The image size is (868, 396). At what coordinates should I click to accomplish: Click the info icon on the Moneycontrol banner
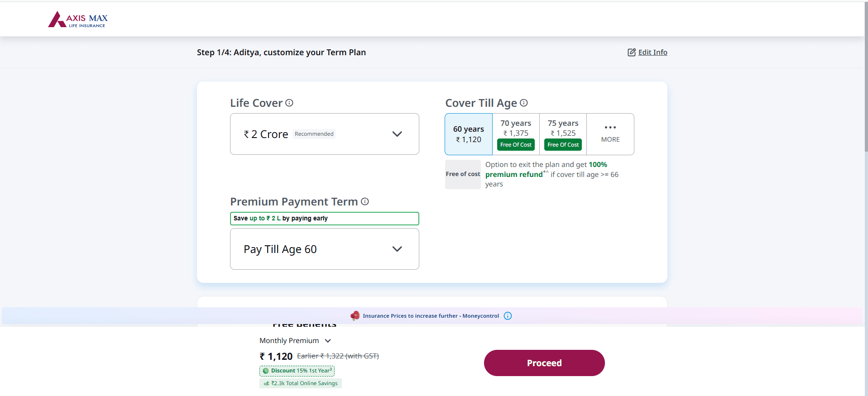508,316
